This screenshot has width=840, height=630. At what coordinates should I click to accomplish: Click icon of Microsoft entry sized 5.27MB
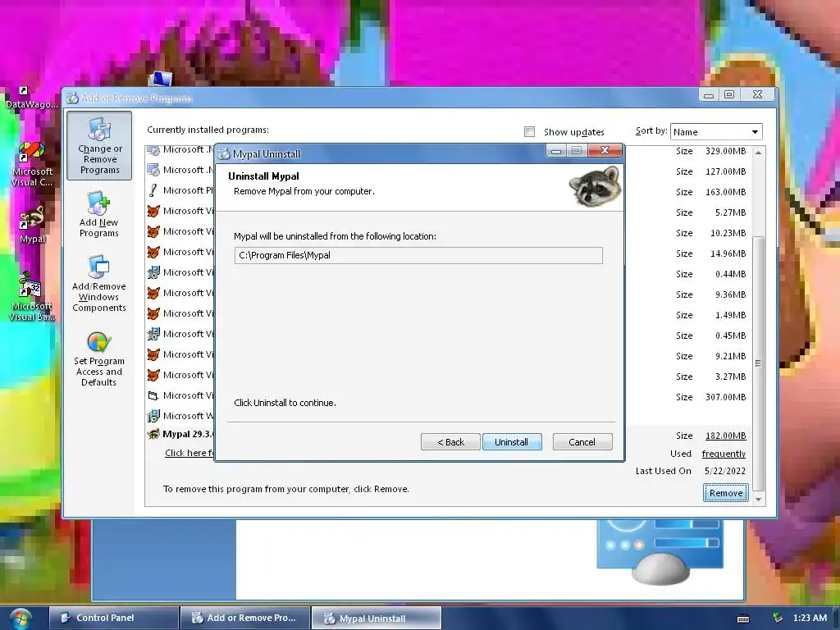point(153,211)
